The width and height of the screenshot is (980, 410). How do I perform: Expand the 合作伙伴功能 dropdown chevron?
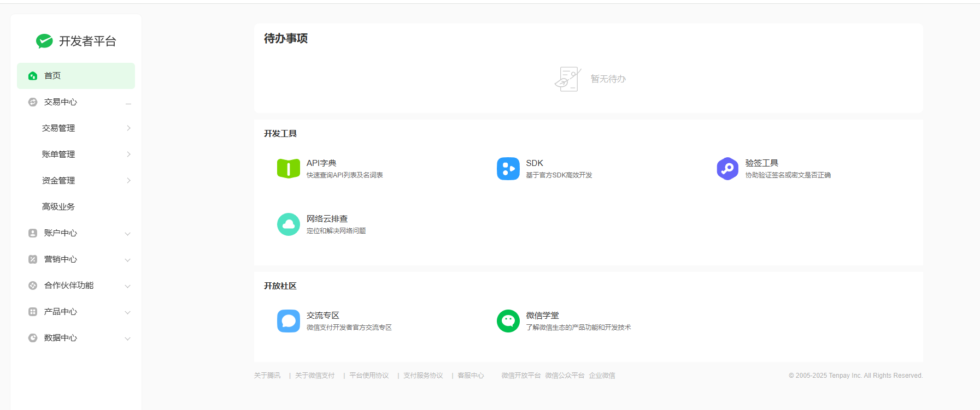[127, 286]
